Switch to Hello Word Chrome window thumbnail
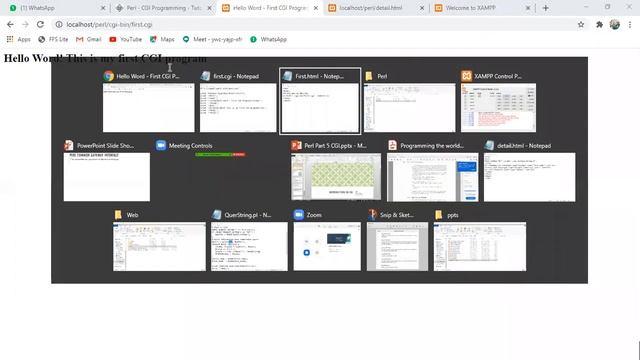640x360 pixels. tap(149, 108)
